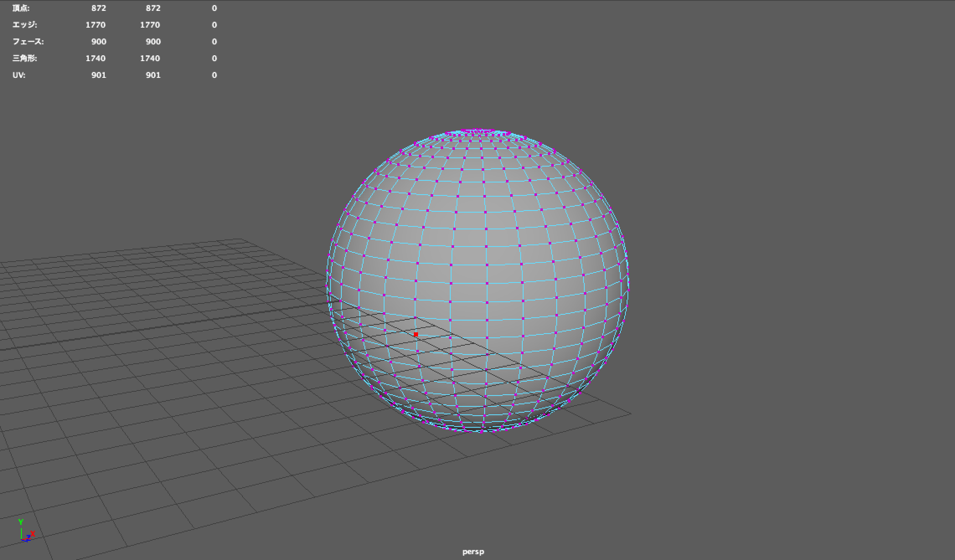
Task: Click the persp camera name label
Action: click(x=473, y=552)
